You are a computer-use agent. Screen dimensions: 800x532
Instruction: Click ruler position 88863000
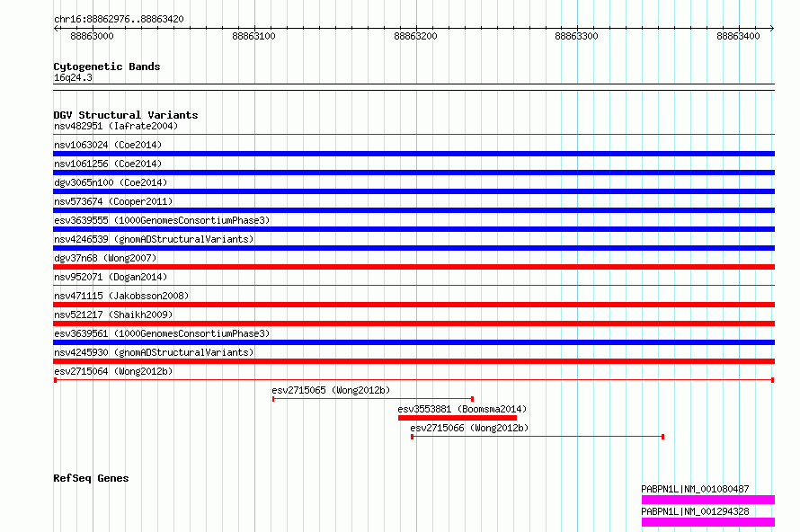click(92, 36)
